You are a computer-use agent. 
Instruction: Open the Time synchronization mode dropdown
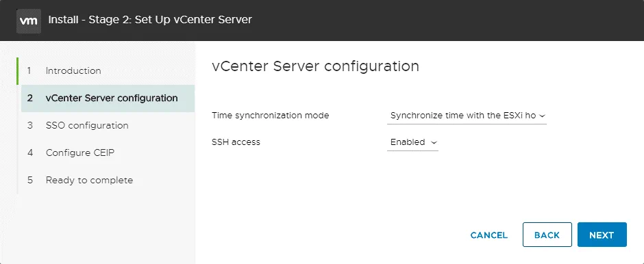(x=467, y=116)
